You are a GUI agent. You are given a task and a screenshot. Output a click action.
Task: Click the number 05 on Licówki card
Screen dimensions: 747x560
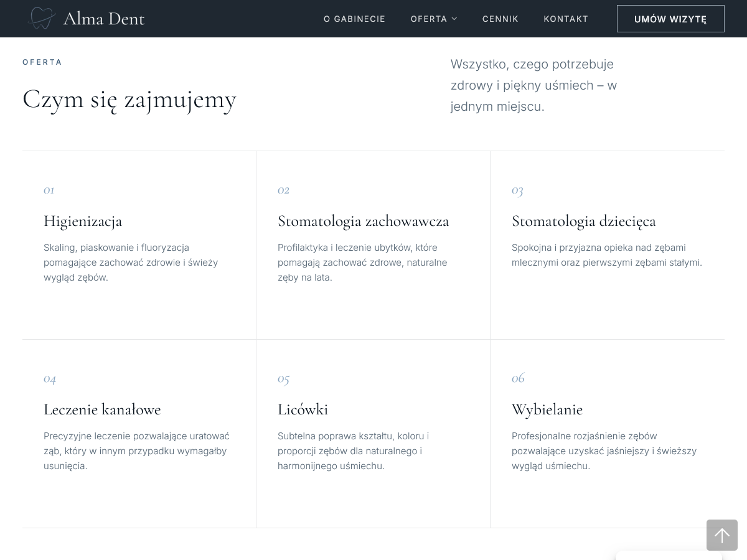click(x=283, y=378)
